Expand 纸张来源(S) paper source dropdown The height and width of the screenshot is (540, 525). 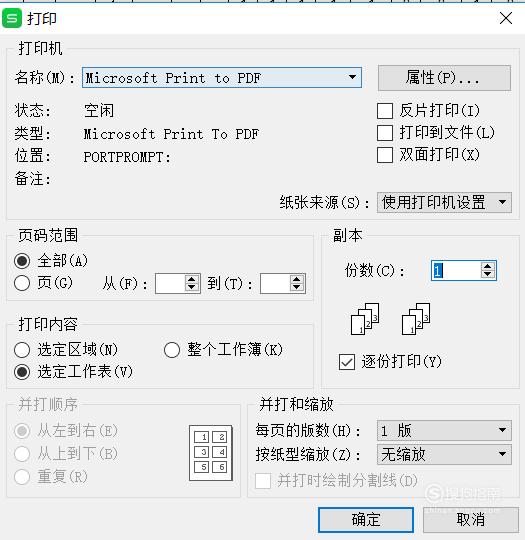click(444, 202)
